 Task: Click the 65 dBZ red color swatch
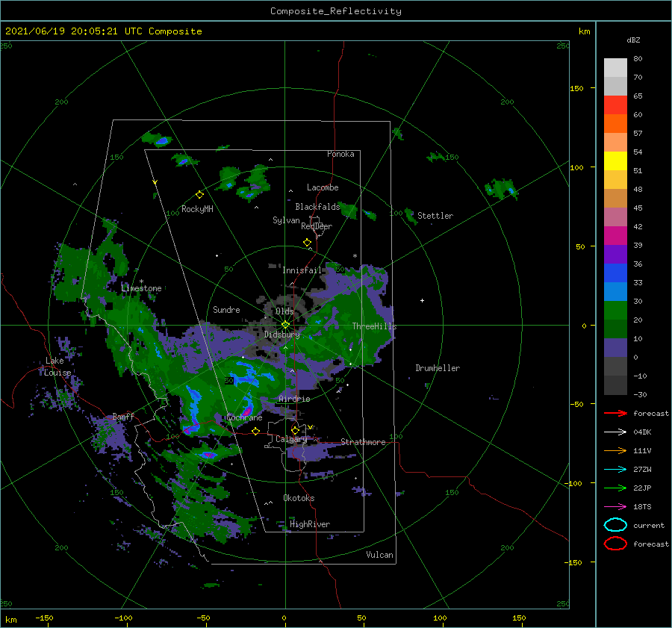point(615,105)
